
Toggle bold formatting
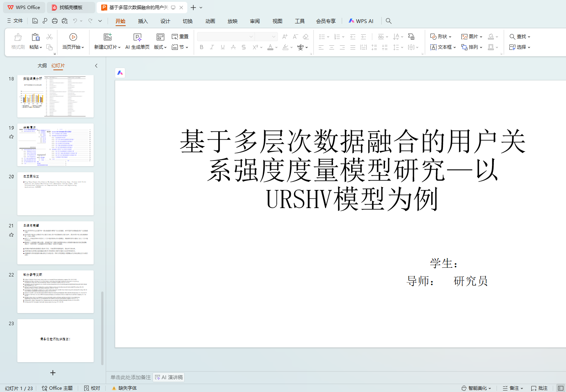(202, 47)
